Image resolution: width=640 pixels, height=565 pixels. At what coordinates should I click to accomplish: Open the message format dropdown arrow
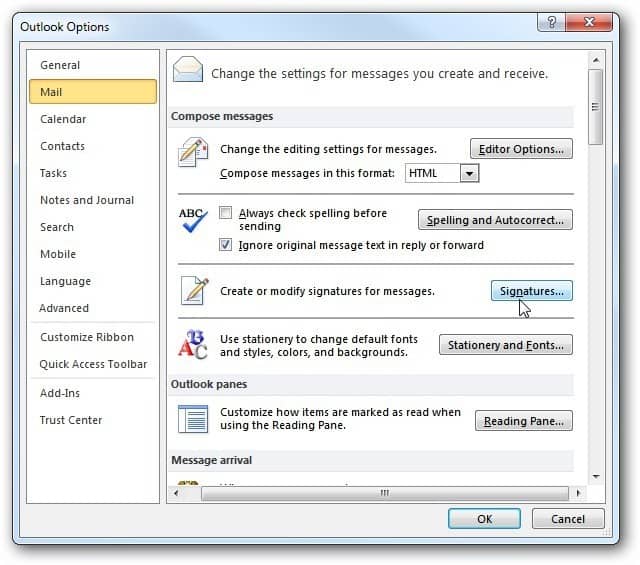point(469,174)
